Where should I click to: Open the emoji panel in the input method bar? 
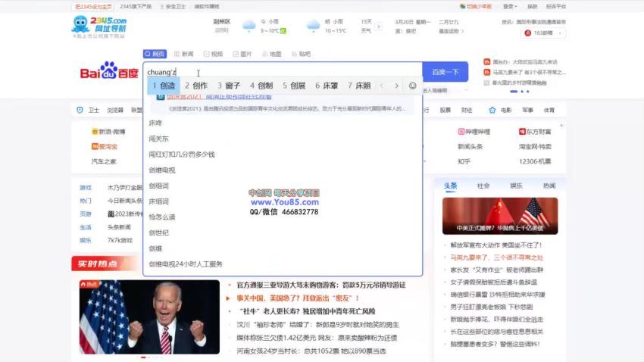point(412,86)
